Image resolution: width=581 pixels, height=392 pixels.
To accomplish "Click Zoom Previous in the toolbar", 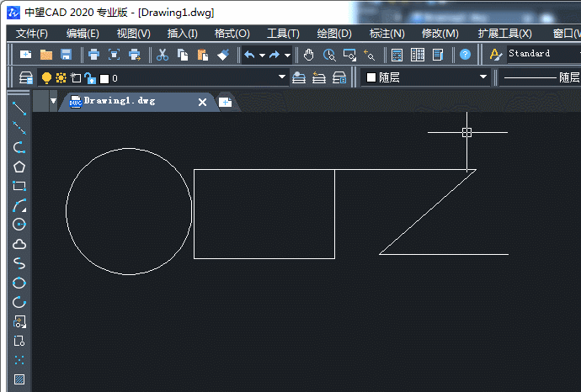I will [x=369, y=55].
